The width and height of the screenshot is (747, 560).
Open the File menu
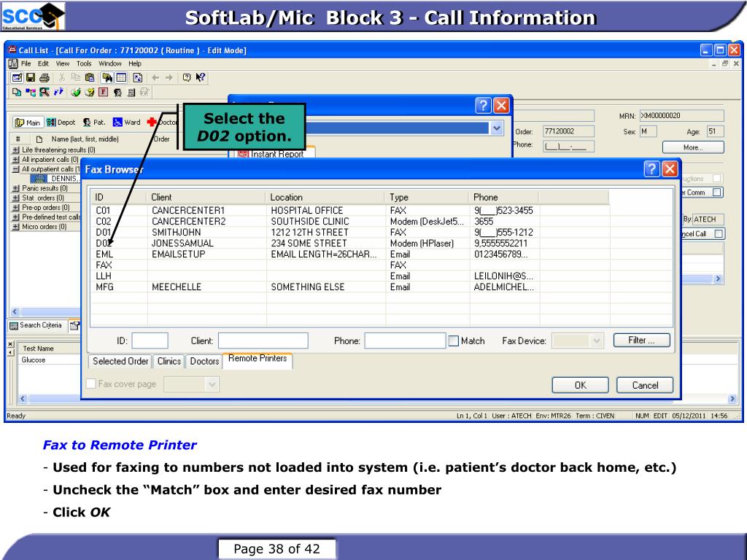pyautogui.click(x=26, y=63)
